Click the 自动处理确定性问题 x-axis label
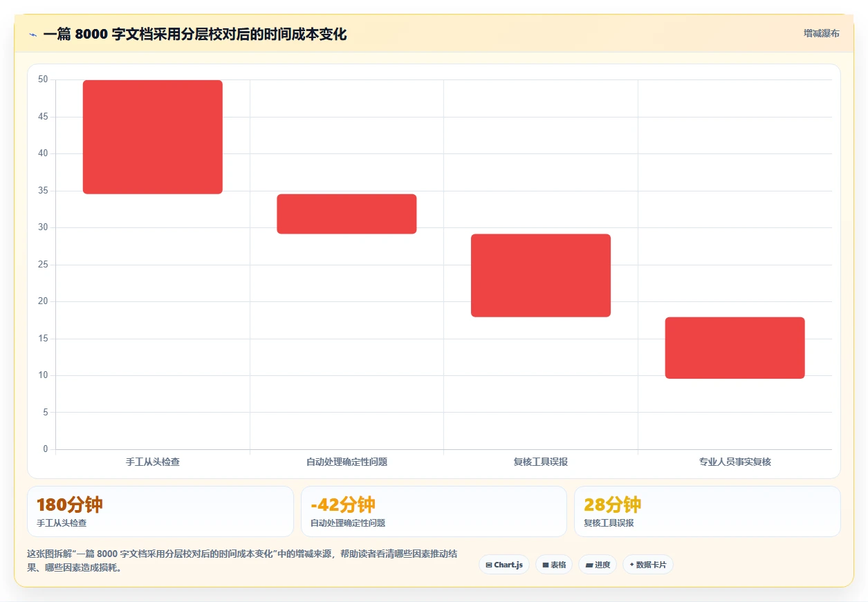Screen dimensions: 868x602 tap(347, 462)
